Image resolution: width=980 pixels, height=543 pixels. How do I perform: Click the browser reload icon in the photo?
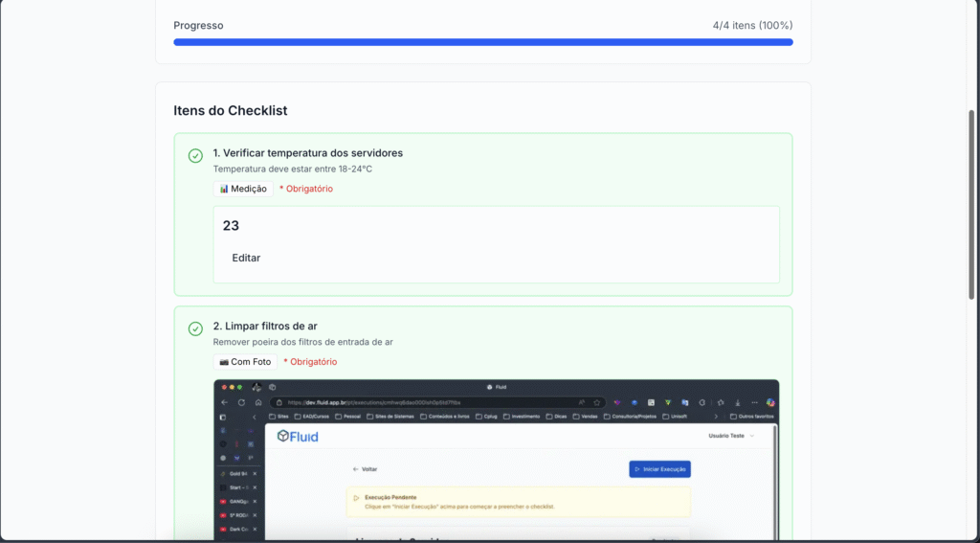pos(241,402)
